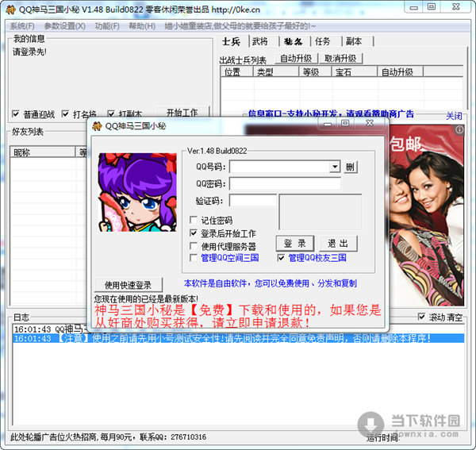Toggle the 管理QQ校友三国 checkbox
Image resolution: width=476 pixels, height=450 pixels.
(x=281, y=258)
